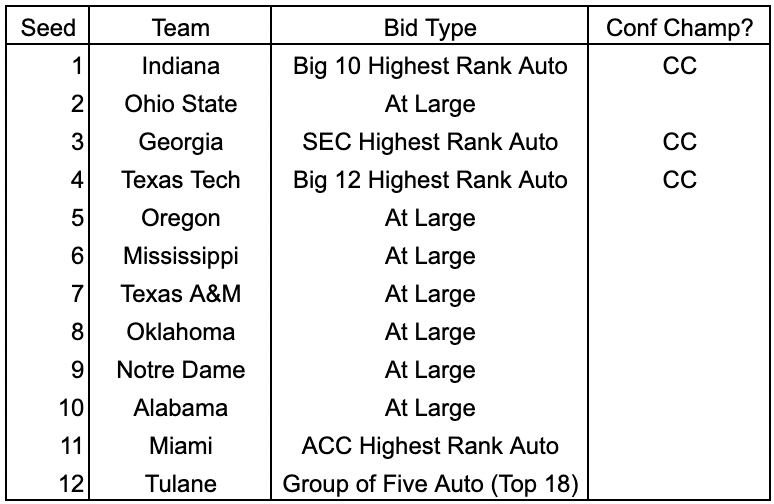Select the ACC Highest Rank Auto cell

tap(430, 446)
